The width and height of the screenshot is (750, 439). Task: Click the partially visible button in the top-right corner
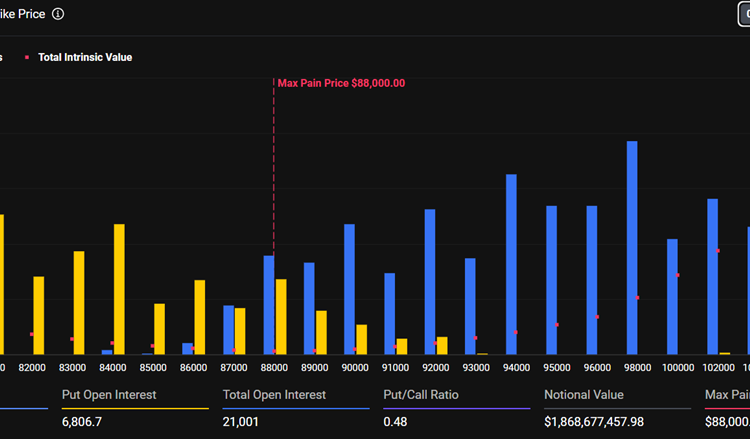click(742, 14)
